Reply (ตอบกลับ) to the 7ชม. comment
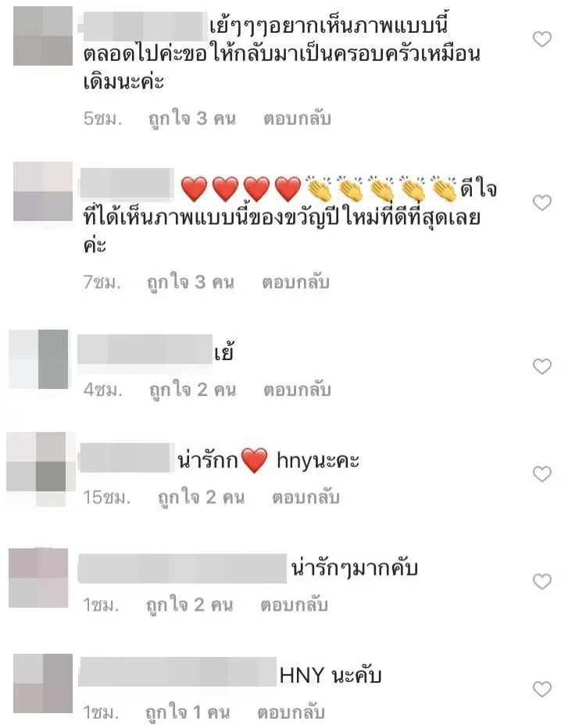 click(296, 282)
